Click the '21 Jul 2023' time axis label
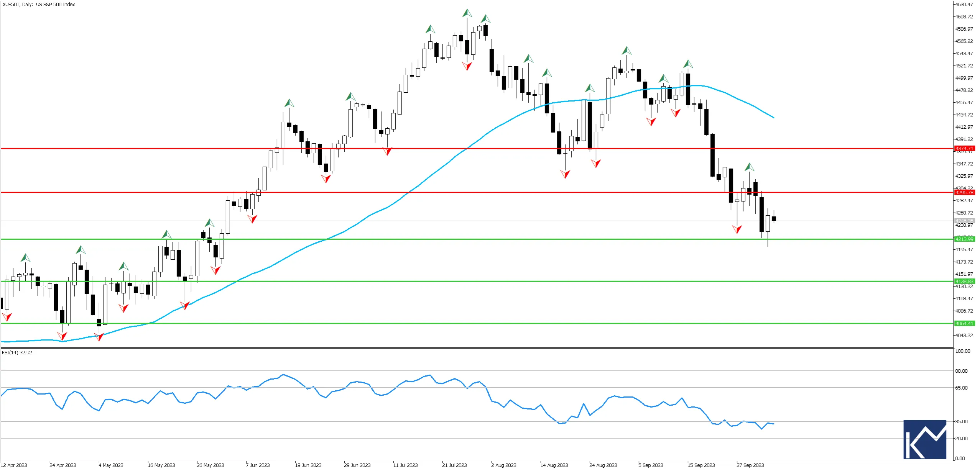This screenshot has height=470, width=980. click(x=455, y=465)
